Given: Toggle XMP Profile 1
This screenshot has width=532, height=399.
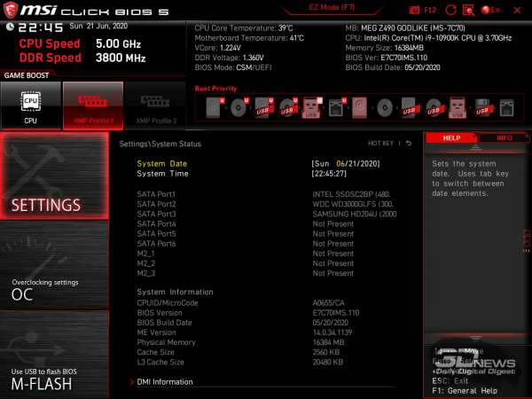Looking at the screenshot, I should click(92, 106).
